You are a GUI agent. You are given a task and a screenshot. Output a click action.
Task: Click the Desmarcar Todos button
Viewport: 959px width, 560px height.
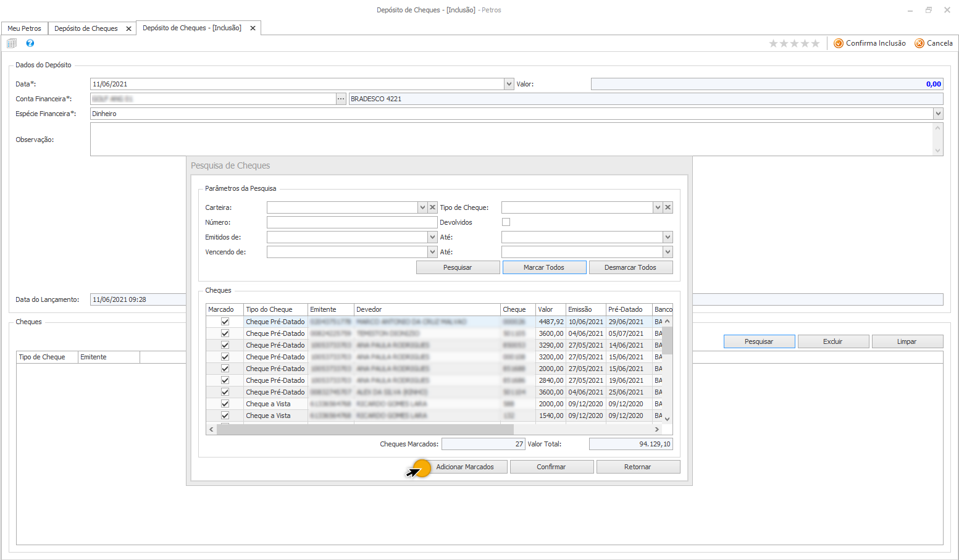click(x=630, y=267)
